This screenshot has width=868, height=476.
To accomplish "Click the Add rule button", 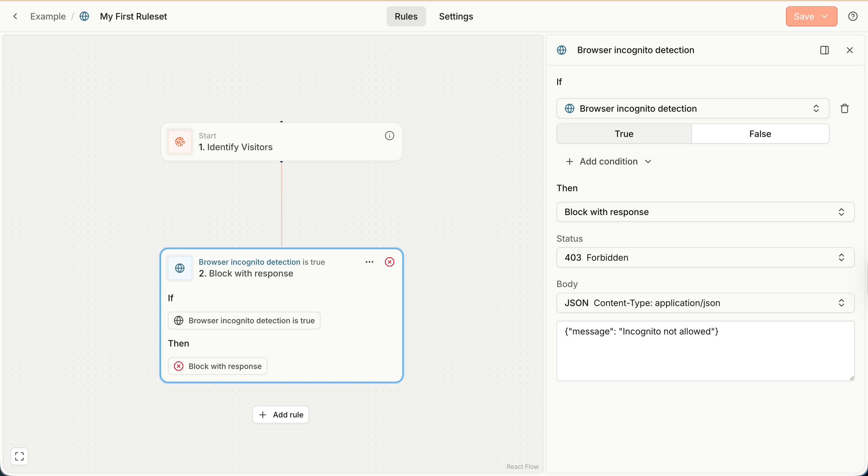I will pyautogui.click(x=281, y=415).
